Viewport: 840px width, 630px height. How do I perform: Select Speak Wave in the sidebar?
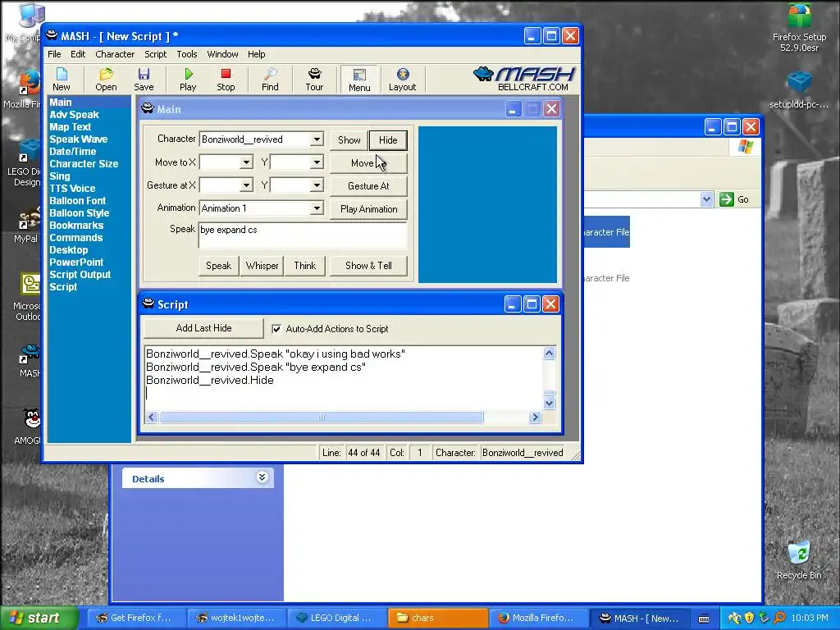[78, 139]
